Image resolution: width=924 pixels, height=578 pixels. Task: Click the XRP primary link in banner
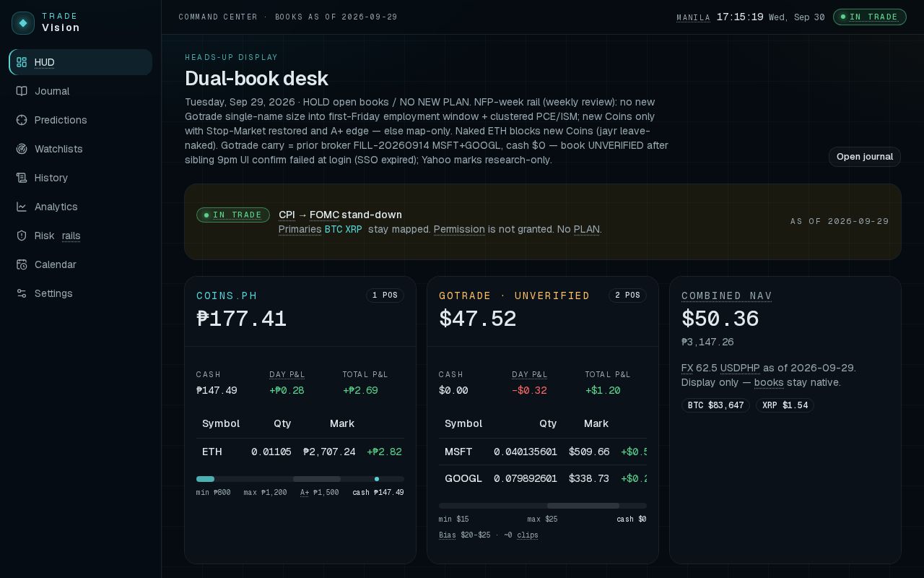pyautogui.click(x=354, y=229)
